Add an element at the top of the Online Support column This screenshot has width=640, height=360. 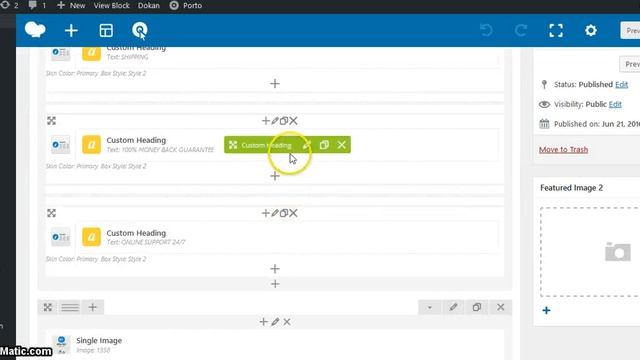coord(265,213)
